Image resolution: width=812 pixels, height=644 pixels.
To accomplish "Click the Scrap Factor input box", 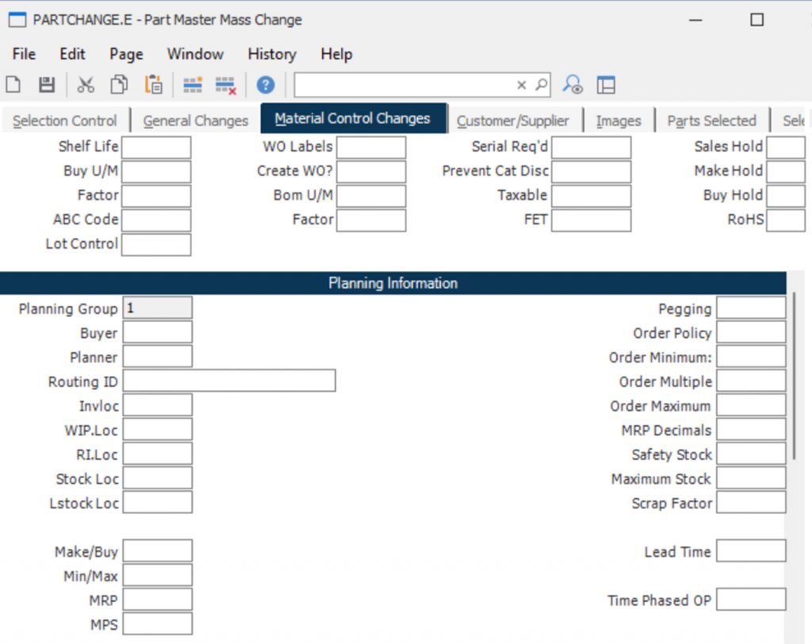I will click(x=752, y=503).
